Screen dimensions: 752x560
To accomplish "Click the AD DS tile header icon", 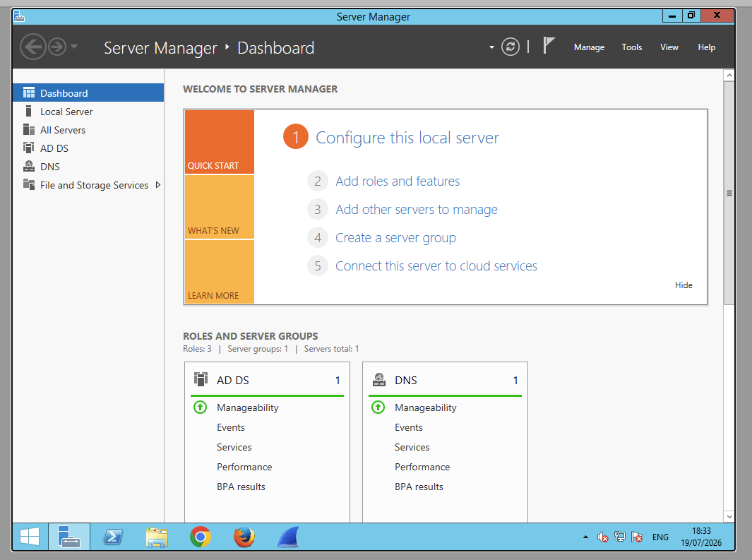I will [x=201, y=379].
